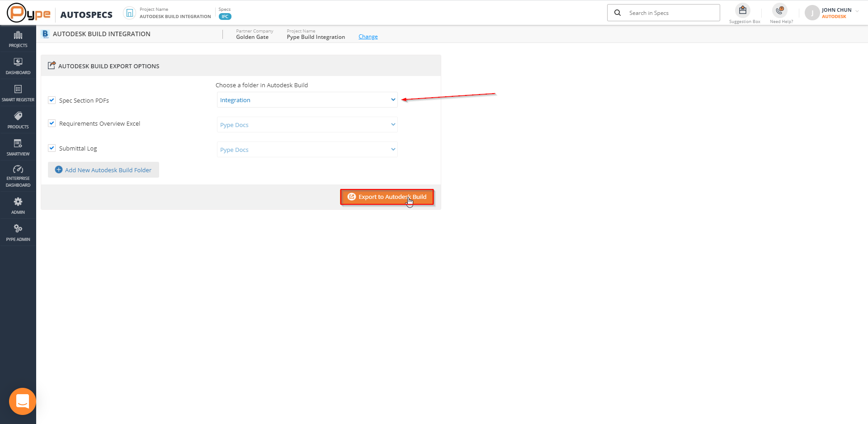Click the project building icon in header
868x424 pixels.
pyautogui.click(x=130, y=13)
